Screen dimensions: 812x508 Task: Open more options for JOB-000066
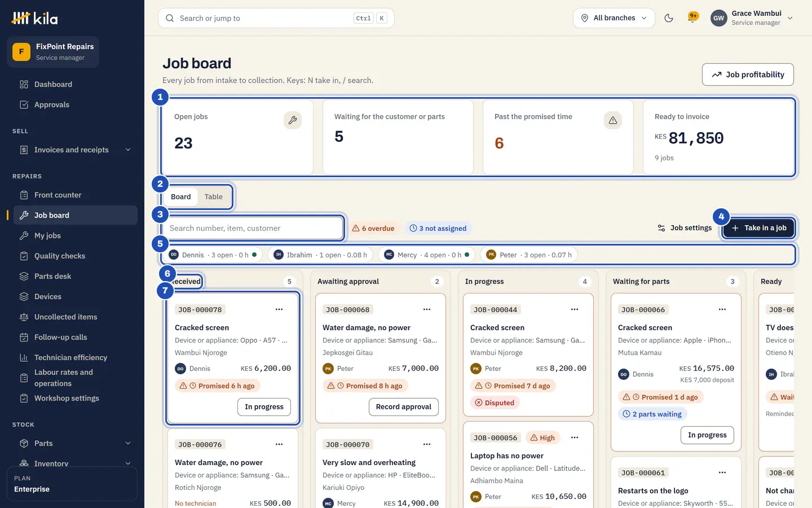tap(722, 309)
